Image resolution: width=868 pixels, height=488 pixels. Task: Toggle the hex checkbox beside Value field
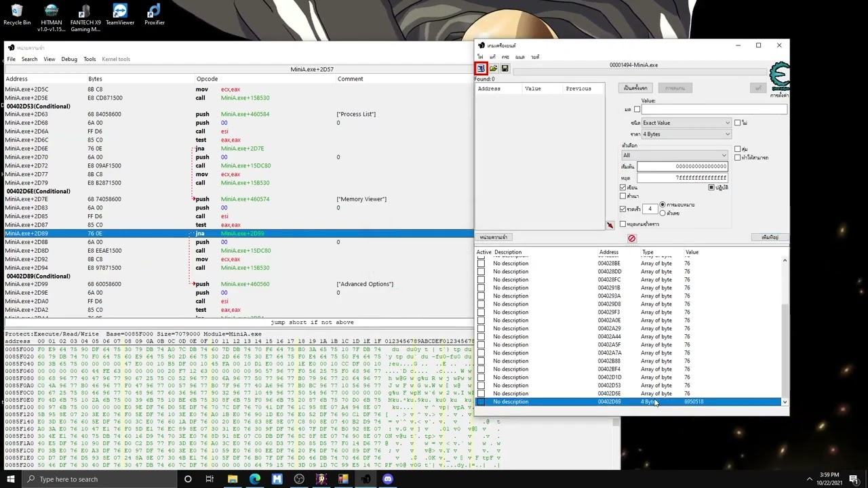click(637, 110)
